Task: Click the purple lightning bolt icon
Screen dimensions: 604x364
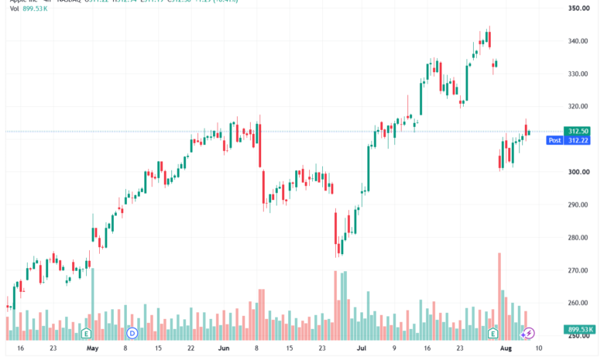Action: (x=528, y=333)
